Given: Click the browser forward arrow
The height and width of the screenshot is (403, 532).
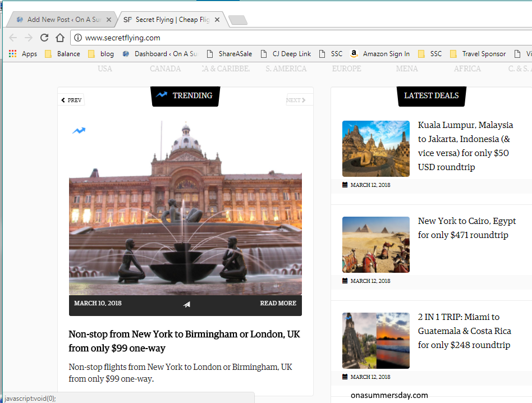Looking at the screenshot, I should click(29, 38).
